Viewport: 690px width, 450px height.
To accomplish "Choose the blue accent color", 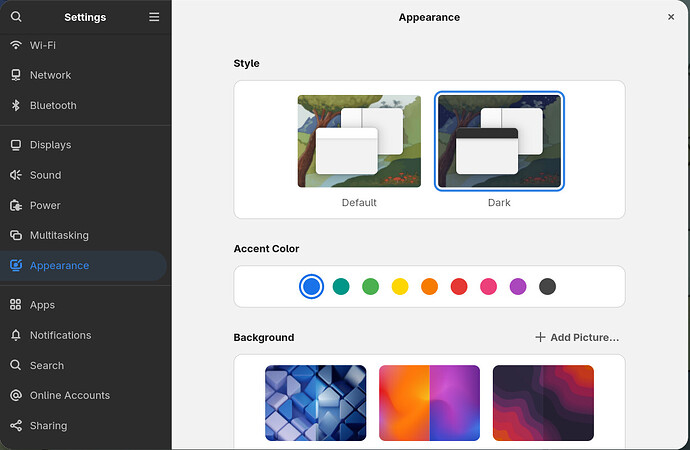I will click(312, 287).
